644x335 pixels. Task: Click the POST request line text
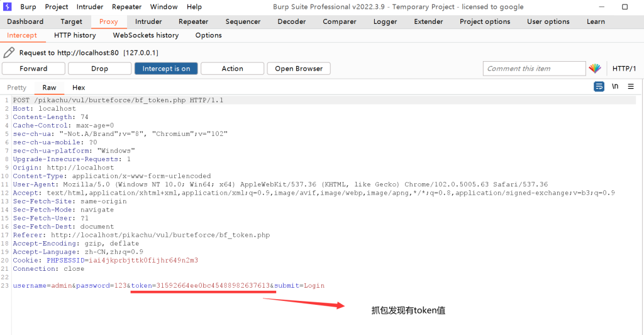click(118, 100)
